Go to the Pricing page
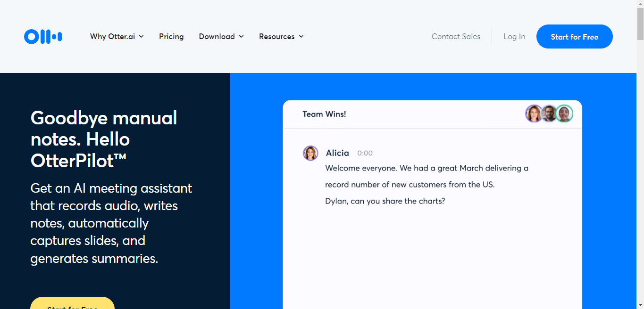The image size is (644, 309). click(x=171, y=37)
